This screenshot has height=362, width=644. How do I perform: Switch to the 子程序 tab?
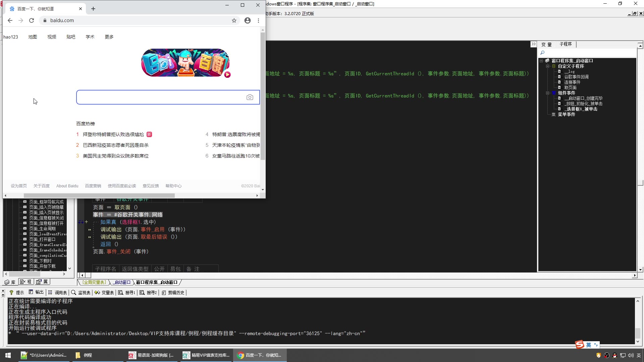pyautogui.click(x=566, y=44)
